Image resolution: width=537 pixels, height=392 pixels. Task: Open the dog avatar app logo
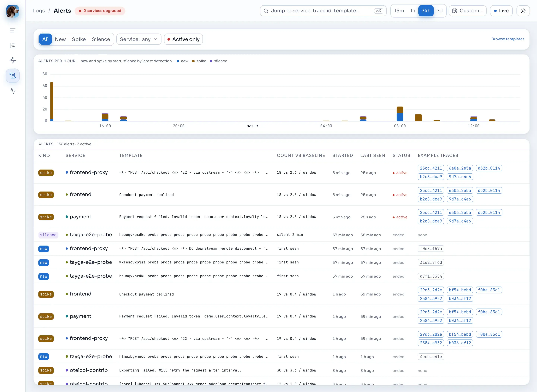(13, 11)
